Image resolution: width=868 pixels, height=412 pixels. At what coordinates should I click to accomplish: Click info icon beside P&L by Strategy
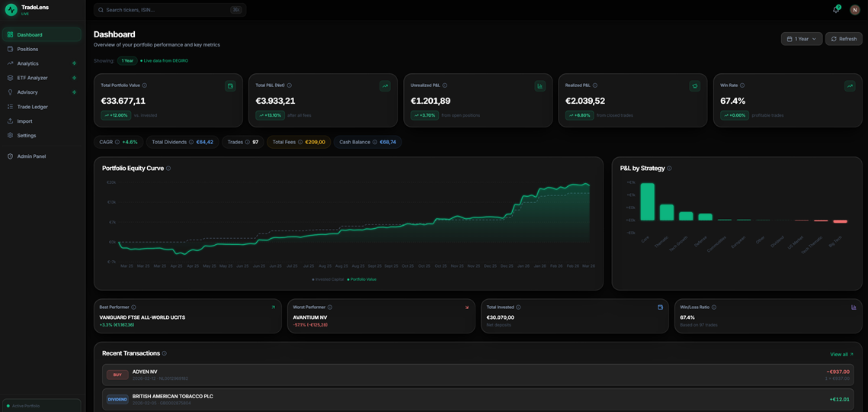[x=669, y=169]
